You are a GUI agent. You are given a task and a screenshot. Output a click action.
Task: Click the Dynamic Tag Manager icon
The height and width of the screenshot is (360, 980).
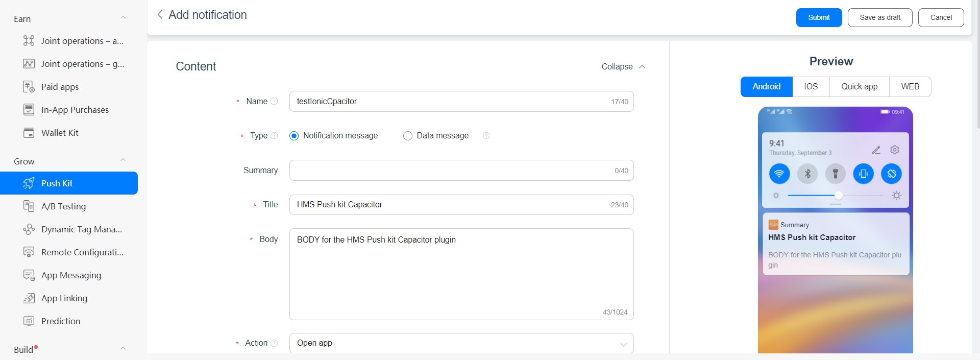coord(29,229)
